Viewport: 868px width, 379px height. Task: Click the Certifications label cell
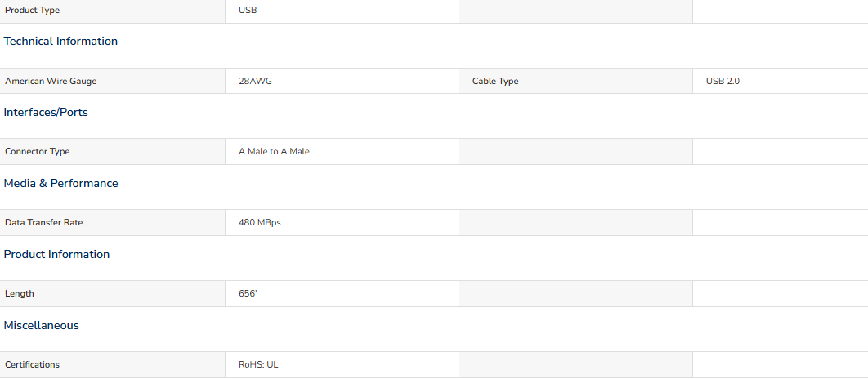coord(112,365)
